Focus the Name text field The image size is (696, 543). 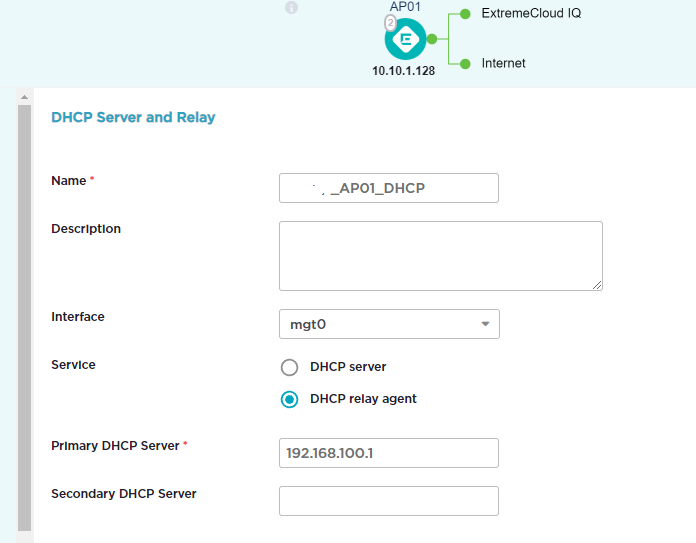pyautogui.click(x=388, y=188)
